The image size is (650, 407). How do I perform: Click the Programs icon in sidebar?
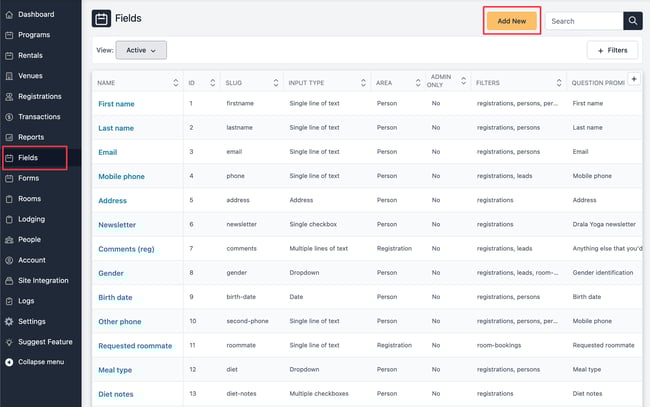click(x=9, y=35)
